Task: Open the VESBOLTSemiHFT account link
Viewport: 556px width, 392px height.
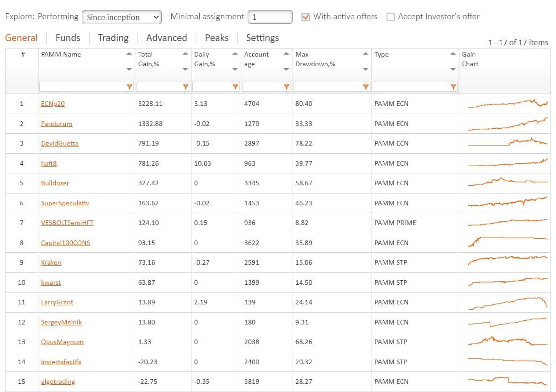Action: coord(67,223)
